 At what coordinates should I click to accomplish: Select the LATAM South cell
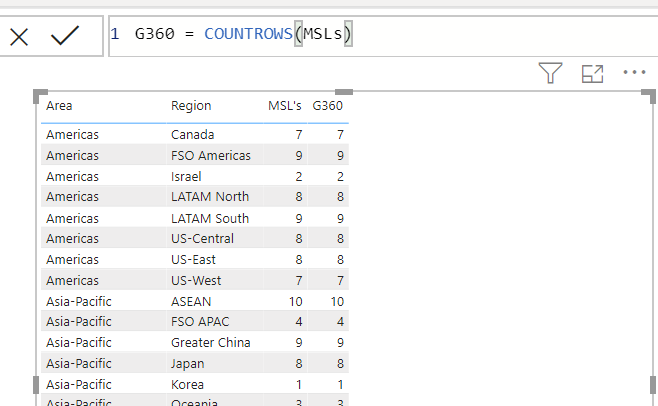click(x=210, y=218)
